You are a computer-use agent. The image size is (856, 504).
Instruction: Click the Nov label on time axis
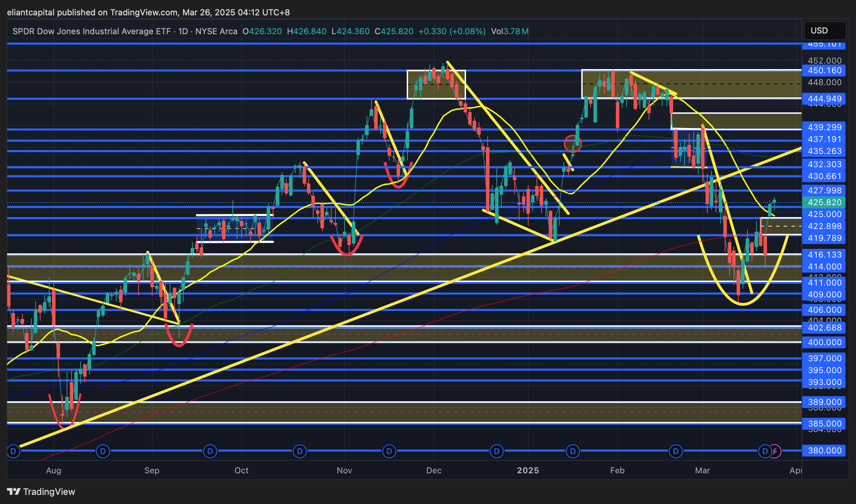coord(344,470)
